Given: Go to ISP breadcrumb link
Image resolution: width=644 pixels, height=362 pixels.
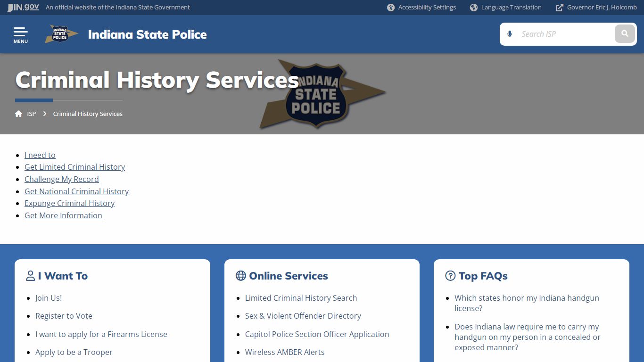Looking at the screenshot, I should 32,114.
